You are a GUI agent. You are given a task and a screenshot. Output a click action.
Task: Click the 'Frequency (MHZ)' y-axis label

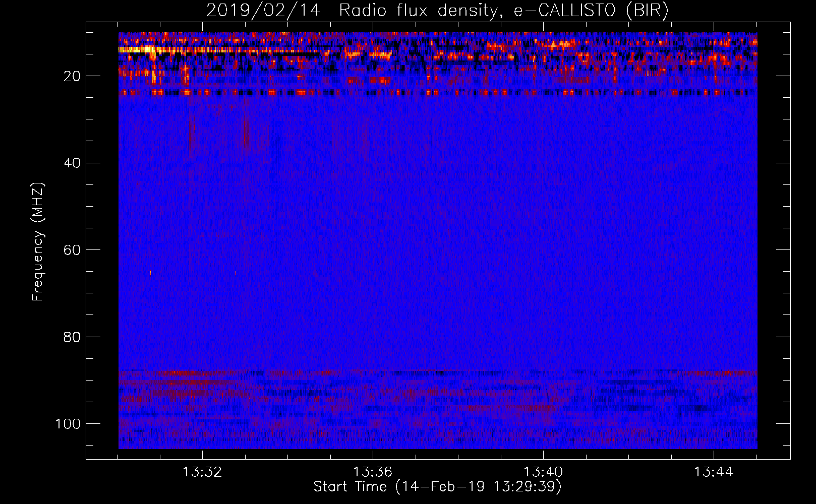click(x=38, y=242)
